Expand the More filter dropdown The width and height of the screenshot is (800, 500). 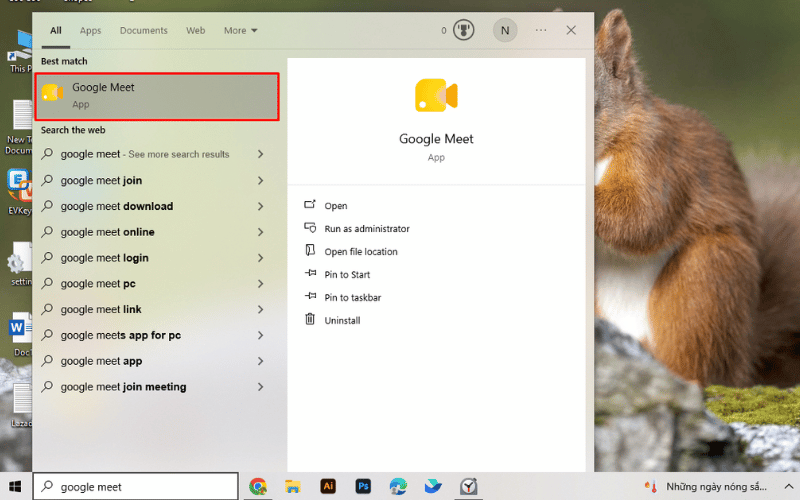tap(240, 31)
